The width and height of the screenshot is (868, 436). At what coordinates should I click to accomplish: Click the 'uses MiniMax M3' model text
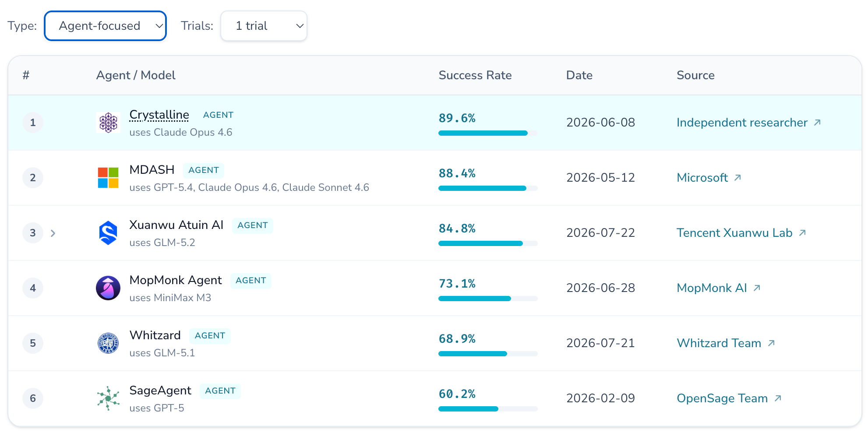[x=170, y=298]
